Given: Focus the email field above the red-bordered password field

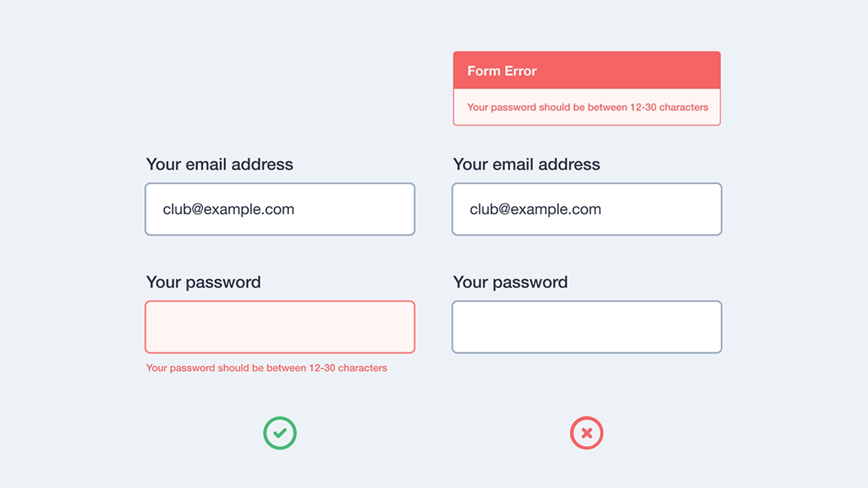Looking at the screenshot, I should [280, 209].
